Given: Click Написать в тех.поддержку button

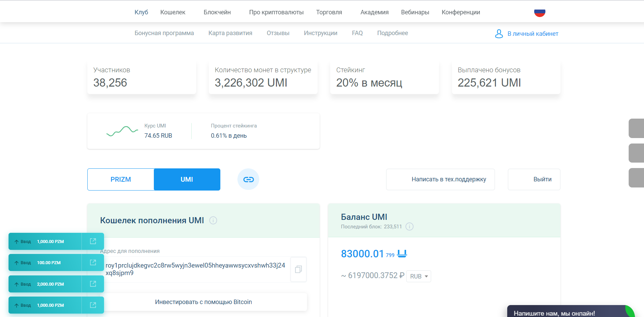Looking at the screenshot, I should [x=440, y=179].
